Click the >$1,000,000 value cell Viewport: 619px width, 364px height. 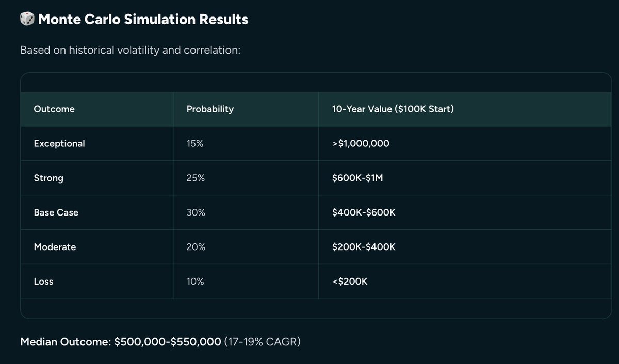pyautogui.click(x=361, y=144)
